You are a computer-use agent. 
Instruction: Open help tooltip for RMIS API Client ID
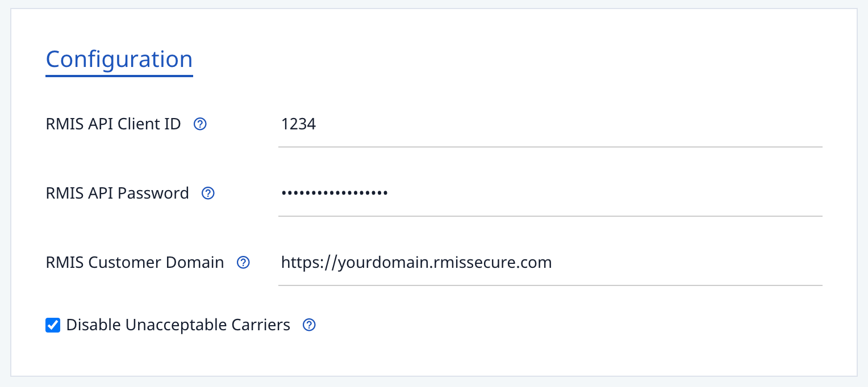click(x=200, y=124)
